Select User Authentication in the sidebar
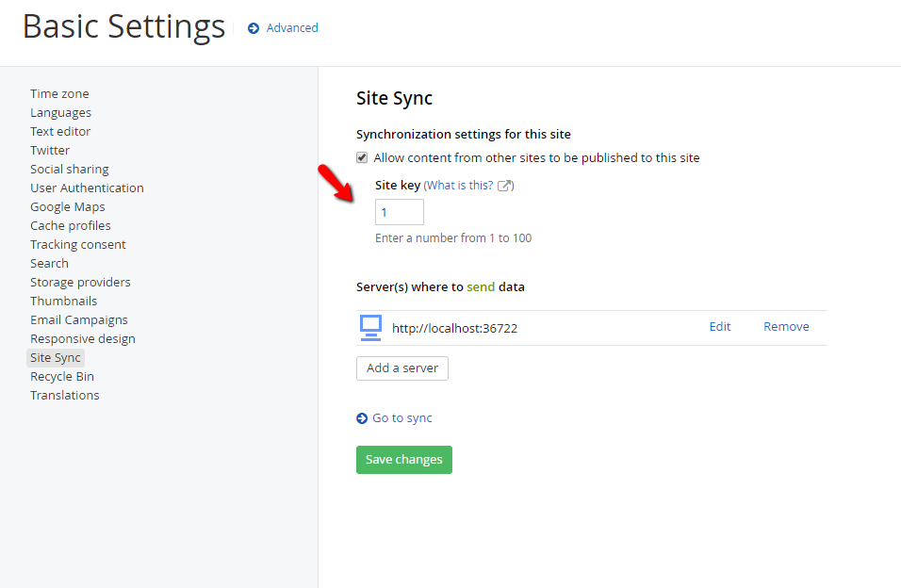This screenshot has height=588, width=901. 87,188
